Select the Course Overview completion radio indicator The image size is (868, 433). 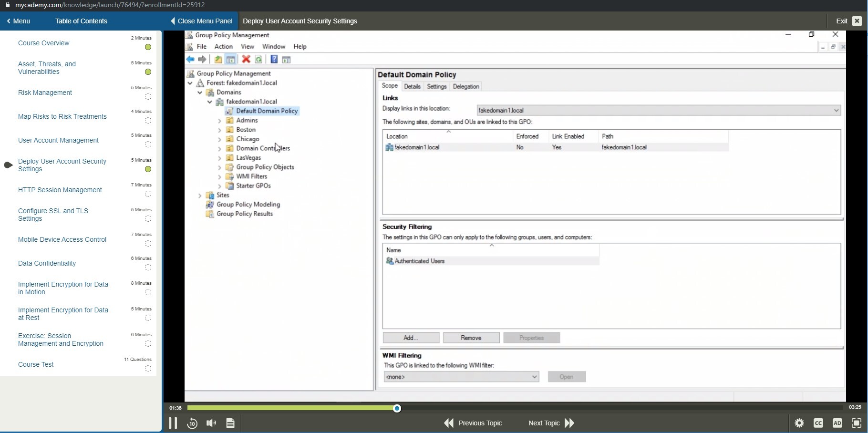pos(148,47)
